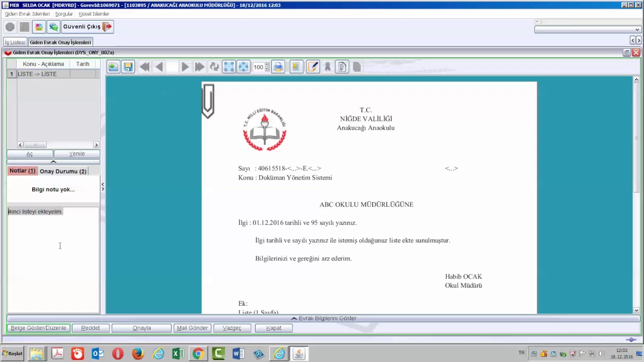Image resolution: width=644 pixels, height=362 pixels.
Task: Click the empty page number field
Action: coord(173,67)
